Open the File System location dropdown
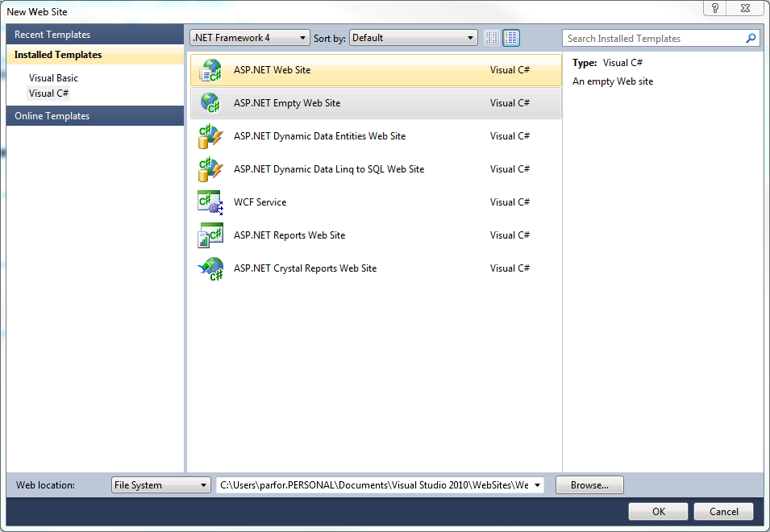This screenshot has width=770, height=532. tap(160, 485)
